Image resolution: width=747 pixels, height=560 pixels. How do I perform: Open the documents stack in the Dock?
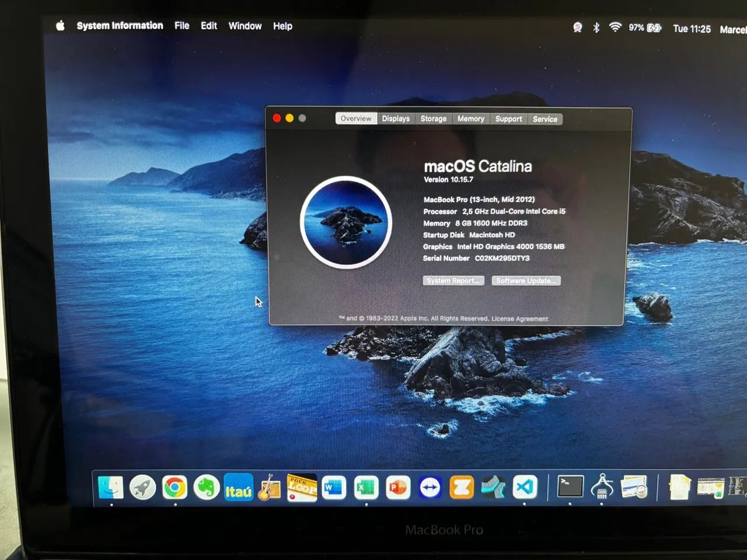pos(679,487)
